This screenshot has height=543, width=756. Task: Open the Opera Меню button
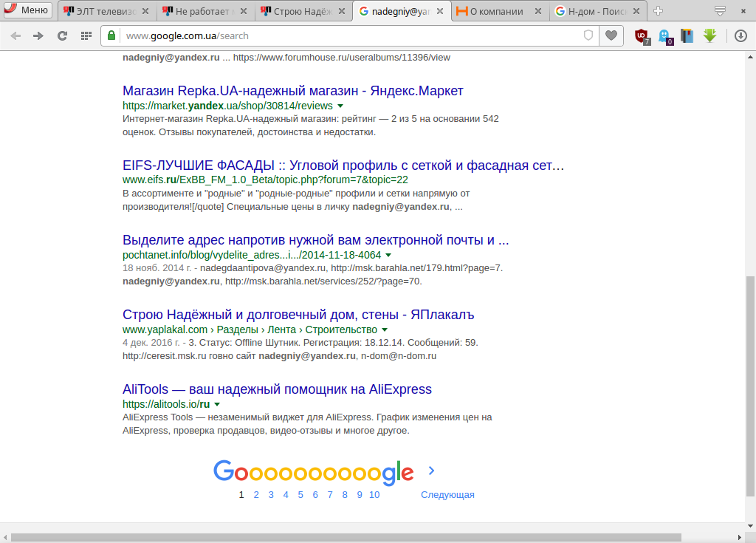(x=27, y=10)
